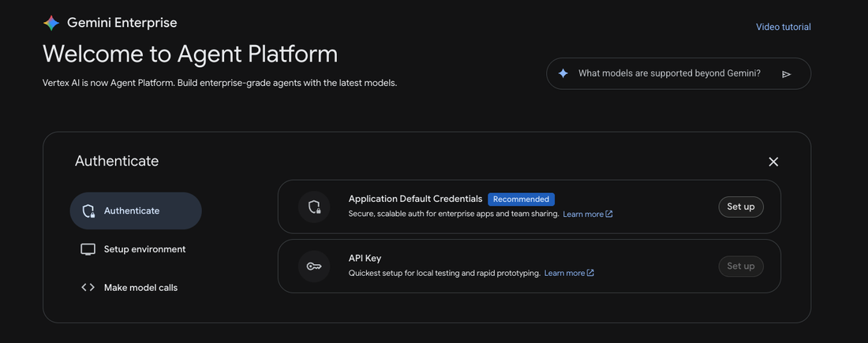Click the 'Application Default Credentials' title
The image size is (868, 343).
(x=415, y=199)
